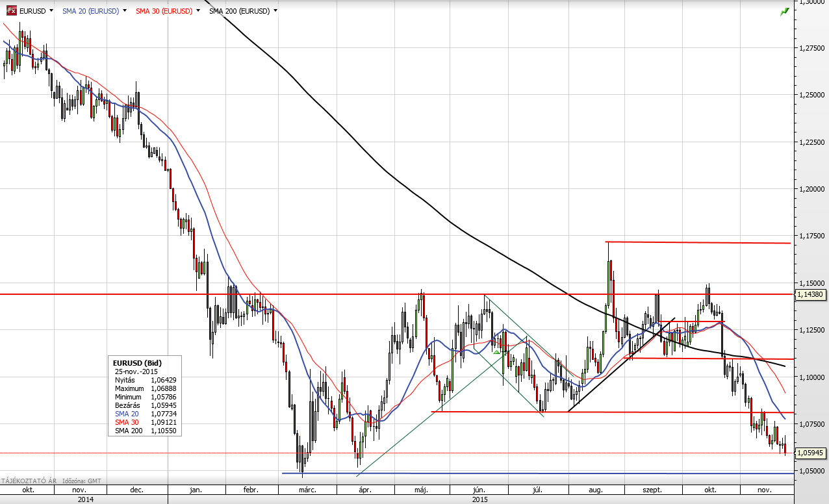Click the SMA 20 value 1,07734

[163, 414]
